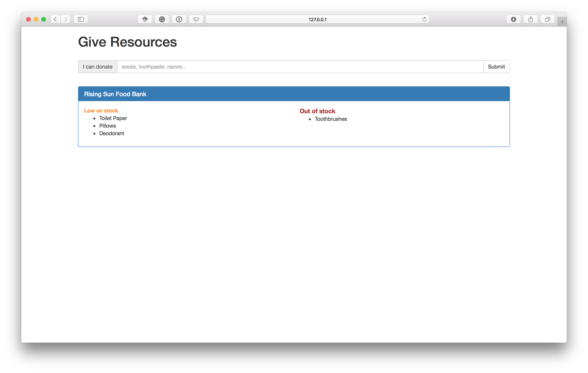Screen dimensions: 588x373
Task: Focus the donation items text field
Action: coord(300,67)
